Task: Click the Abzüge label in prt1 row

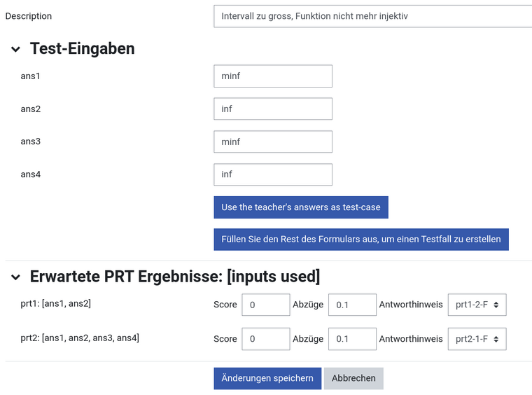Action: coord(308,305)
